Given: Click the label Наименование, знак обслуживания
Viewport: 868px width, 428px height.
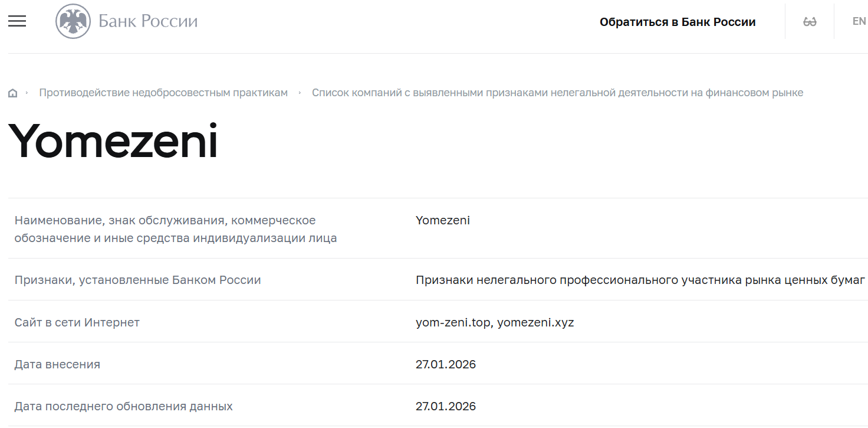Looking at the screenshot, I should [x=165, y=228].
